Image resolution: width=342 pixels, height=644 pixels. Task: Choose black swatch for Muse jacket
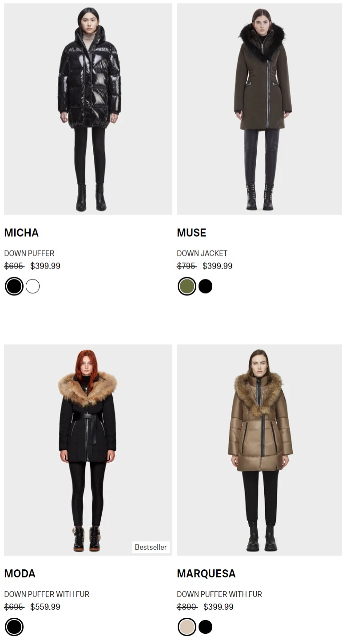[x=205, y=286]
